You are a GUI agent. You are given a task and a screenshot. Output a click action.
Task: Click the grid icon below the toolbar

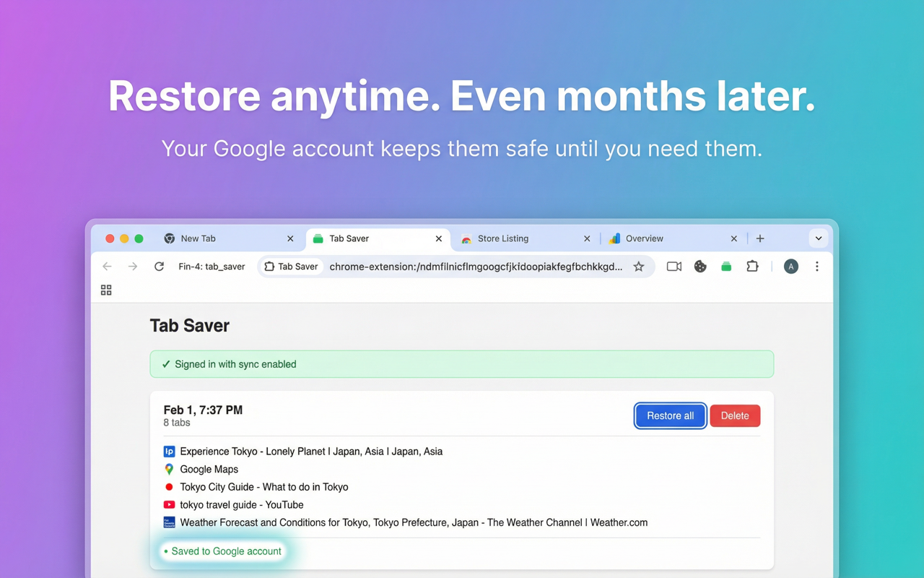coord(106,290)
